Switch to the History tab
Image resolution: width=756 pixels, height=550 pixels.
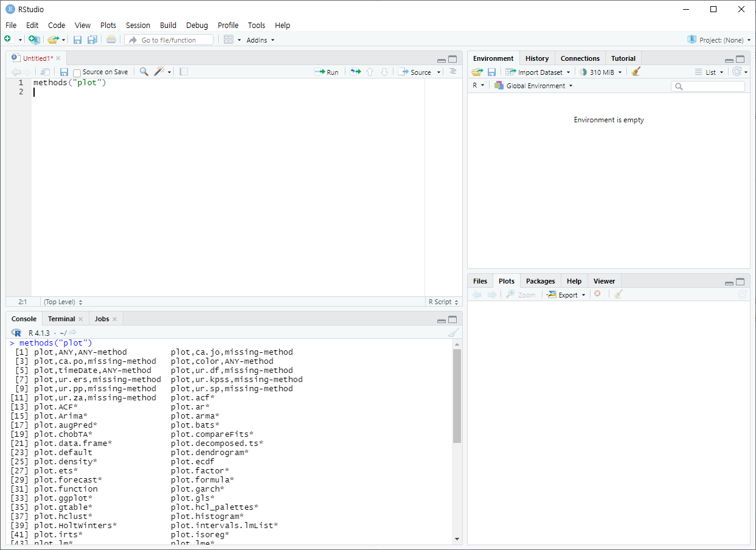pos(537,58)
